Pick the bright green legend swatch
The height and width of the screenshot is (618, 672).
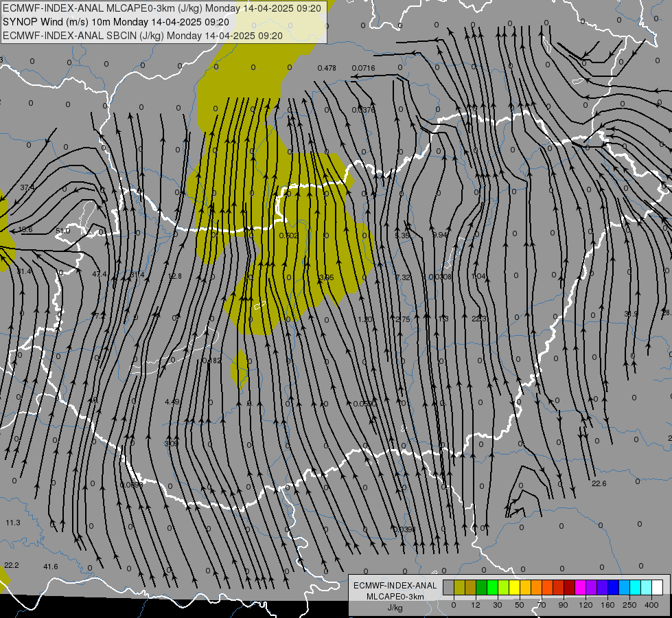(492, 587)
